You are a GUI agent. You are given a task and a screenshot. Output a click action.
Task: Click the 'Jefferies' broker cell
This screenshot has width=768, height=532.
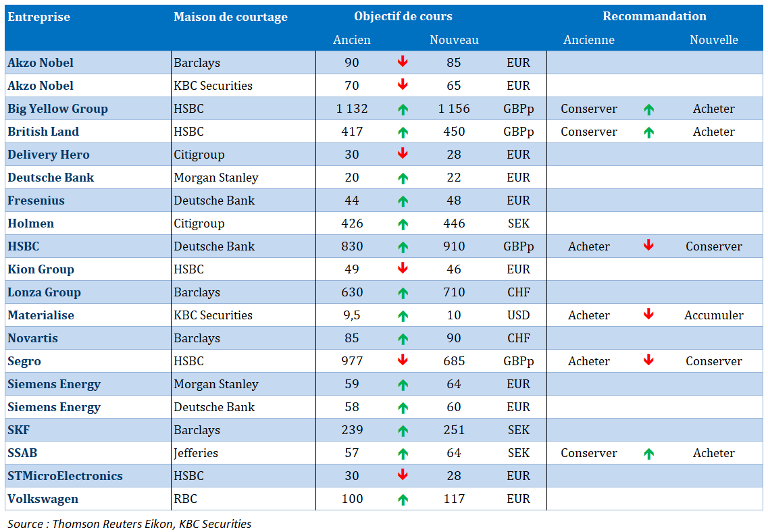click(x=195, y=453)
